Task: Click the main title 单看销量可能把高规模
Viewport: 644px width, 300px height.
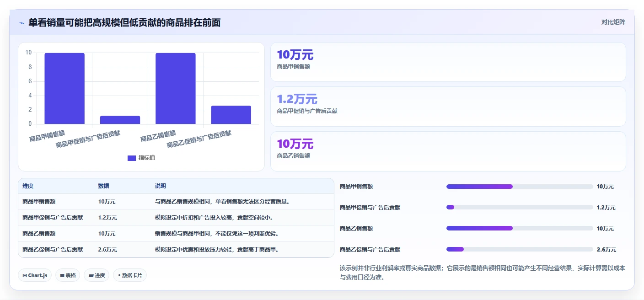Action: click(x=124, y=22)
